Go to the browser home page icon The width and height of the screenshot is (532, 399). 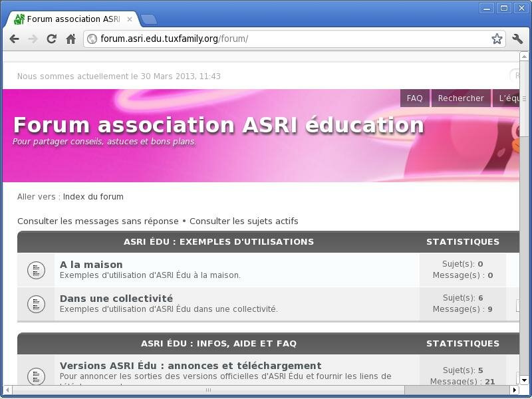70,39
